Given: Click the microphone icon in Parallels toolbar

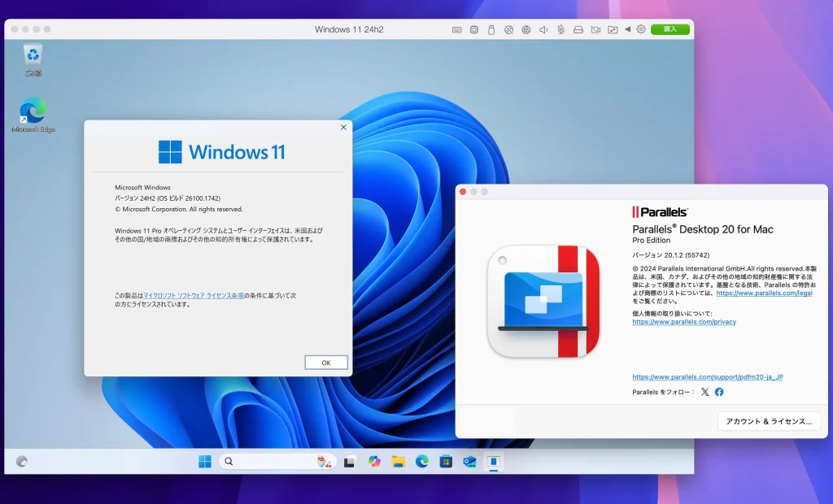Looking at the screenshot, I should [560, 28].
